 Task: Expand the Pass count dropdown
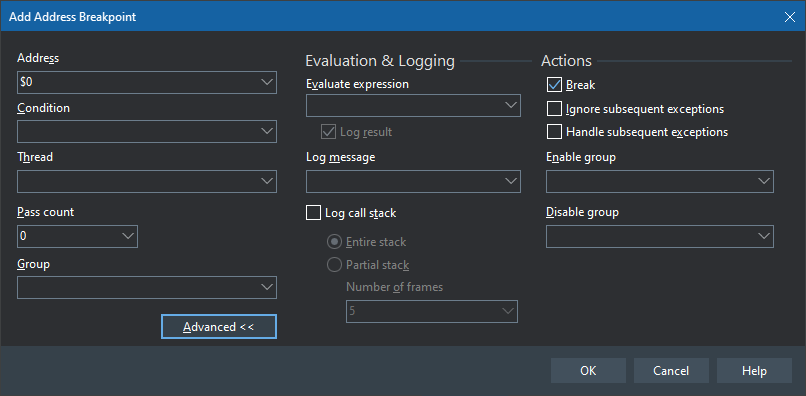[127, 236]
